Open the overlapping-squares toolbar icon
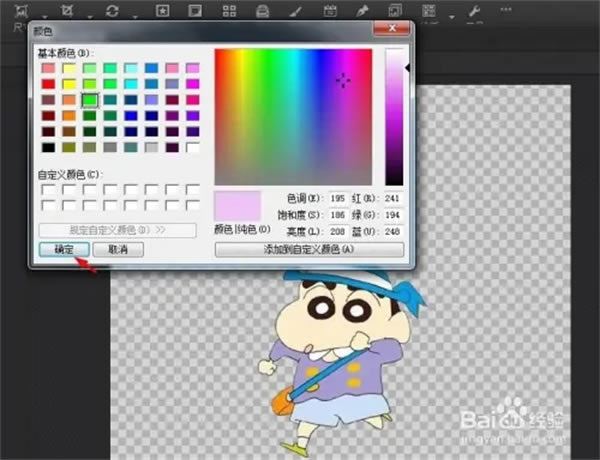Screen dimensions: 600x460 coord(395,11)
